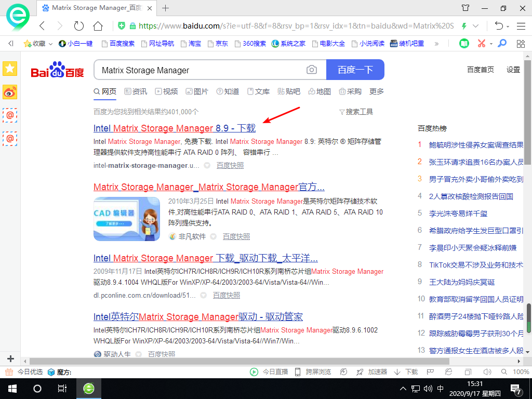Open the 收藏 favorites dropdown
The height and width of the screenshot is (399, 532).
[38, 44]
